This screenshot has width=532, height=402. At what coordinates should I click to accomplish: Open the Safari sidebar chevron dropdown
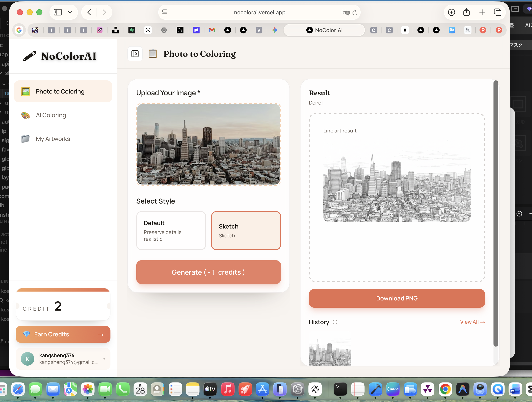click(x=70, y=12)
